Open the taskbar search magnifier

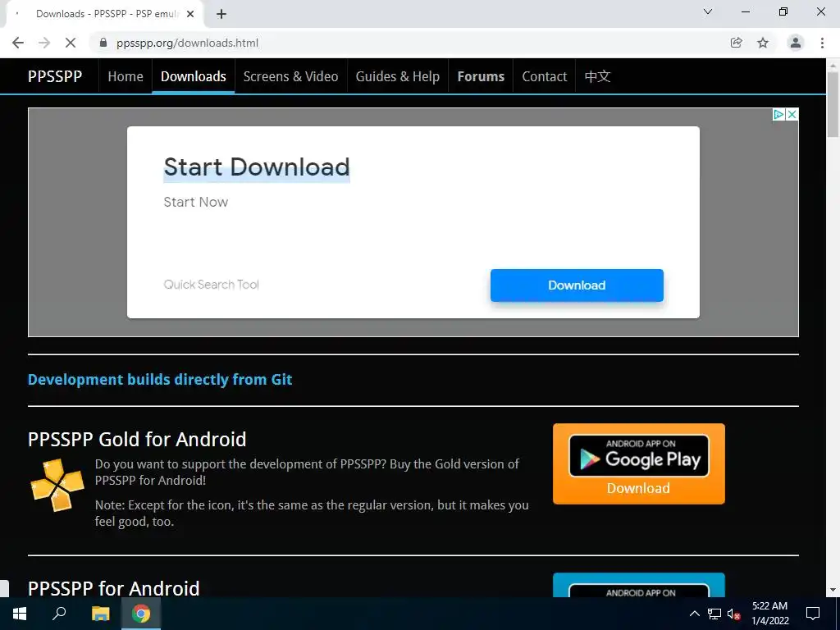(x=59, y=614)
